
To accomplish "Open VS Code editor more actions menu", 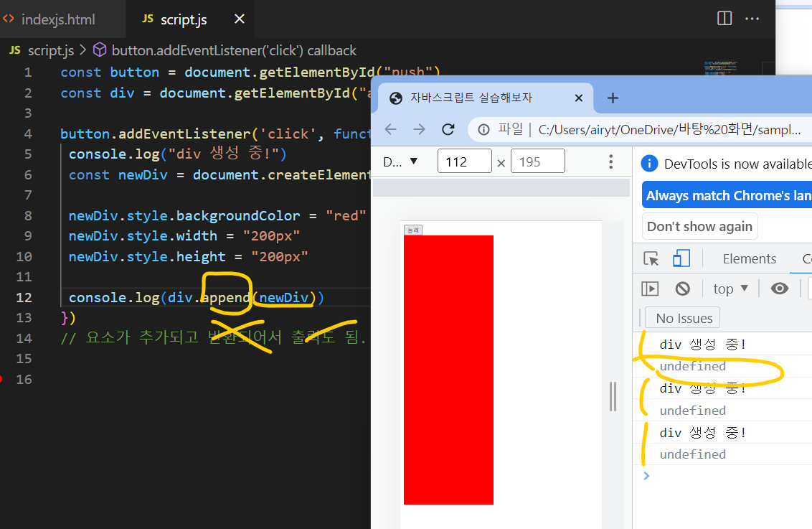I will click(752, 19).
